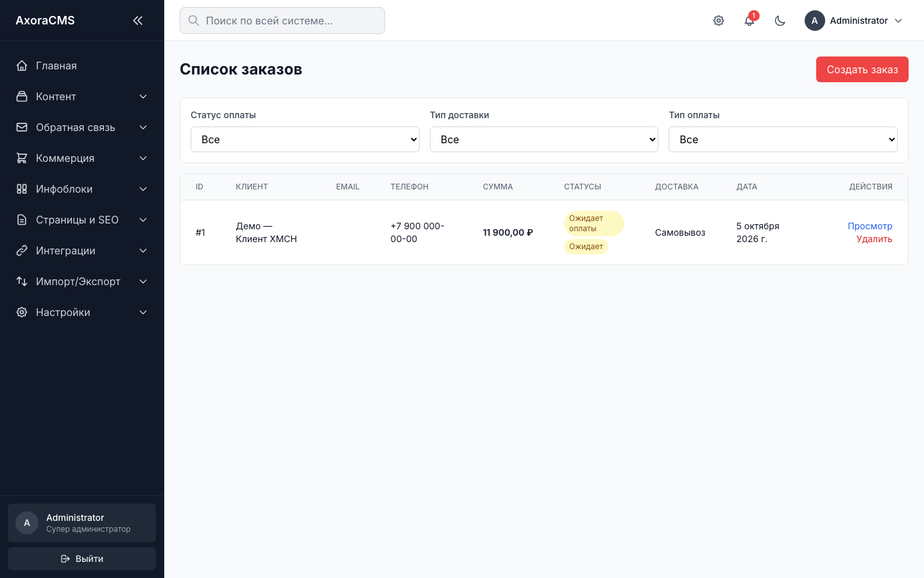Click the Контент sidebar icon
Viewport: 924px width, 578px height.
(x=22, y=96)
